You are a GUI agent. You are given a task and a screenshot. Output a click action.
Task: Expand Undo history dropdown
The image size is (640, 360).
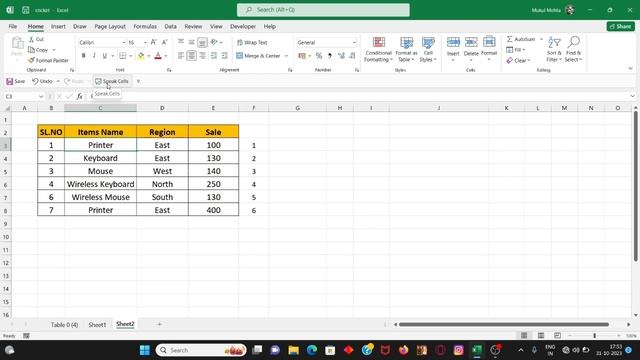click(58, 81)
